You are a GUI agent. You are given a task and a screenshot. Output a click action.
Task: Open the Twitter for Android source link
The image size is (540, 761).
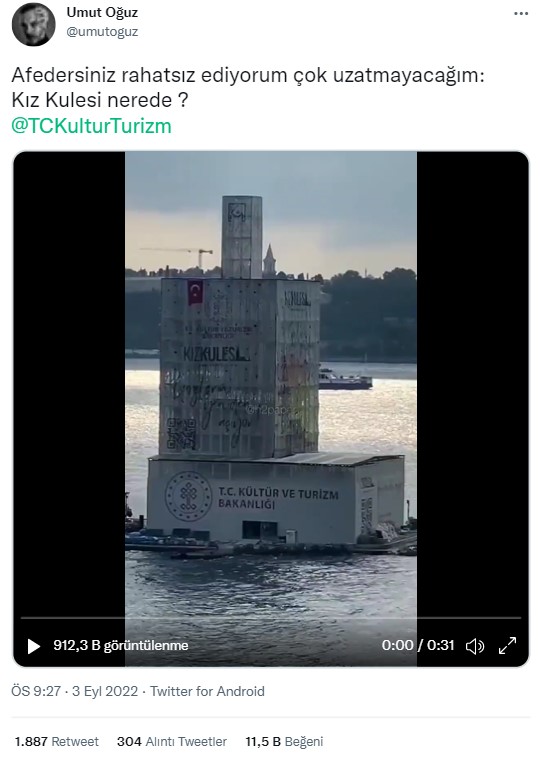pyautogui.click(x=207, y=691)
